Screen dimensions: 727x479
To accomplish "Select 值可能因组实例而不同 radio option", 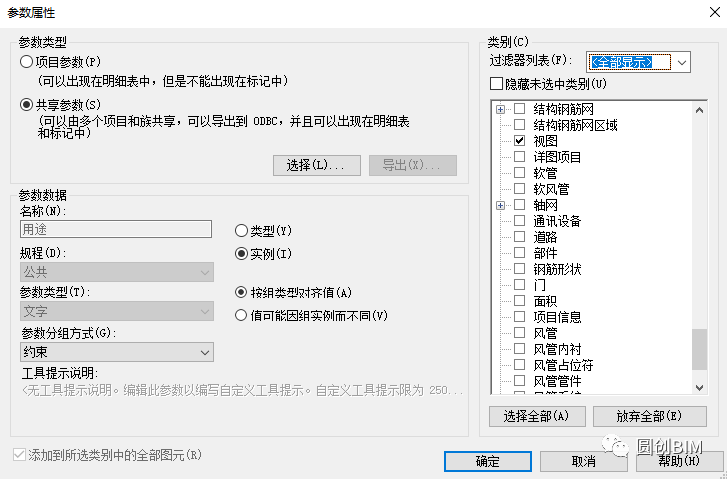I will pos(241,315).
